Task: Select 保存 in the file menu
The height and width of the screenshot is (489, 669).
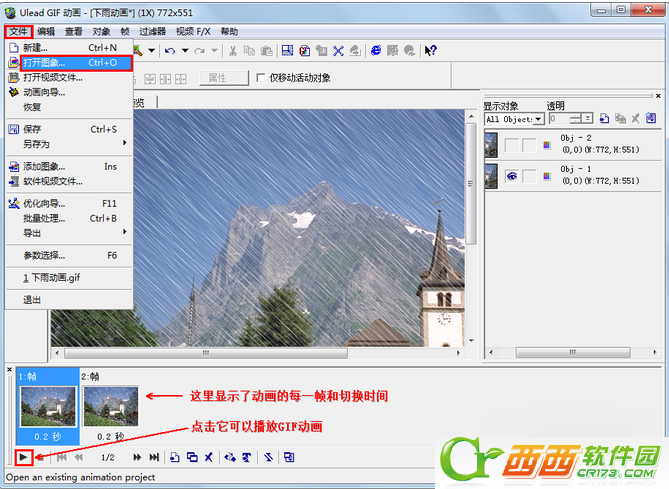Action: click(69, 129)
